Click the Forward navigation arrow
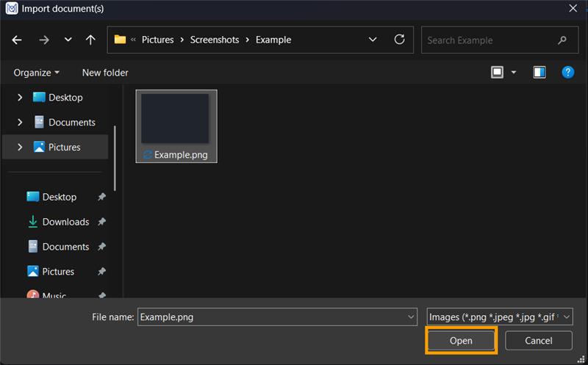588x365 pixels. coord(43,40)
